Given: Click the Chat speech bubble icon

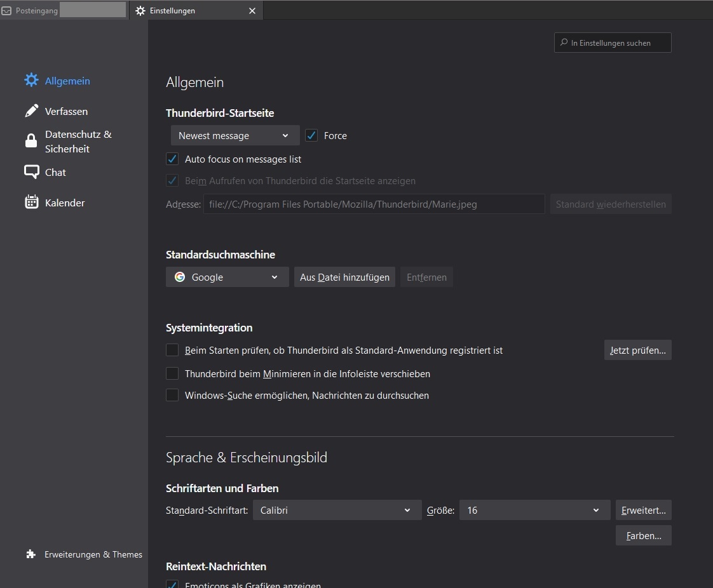Looking at the screenshot, I should point(31,172).
